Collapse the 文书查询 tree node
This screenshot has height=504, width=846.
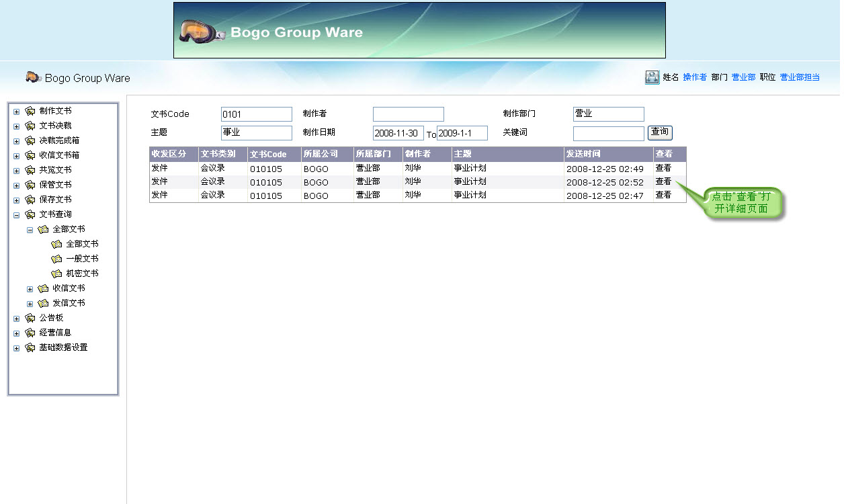point(16,215)
